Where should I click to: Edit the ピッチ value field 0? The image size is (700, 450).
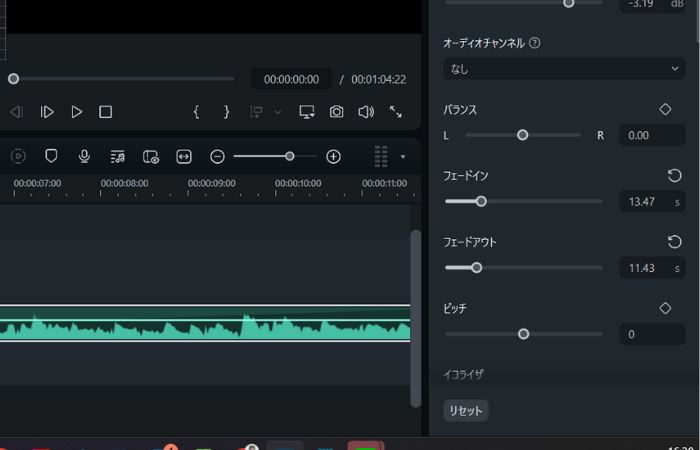coord(652,334)
